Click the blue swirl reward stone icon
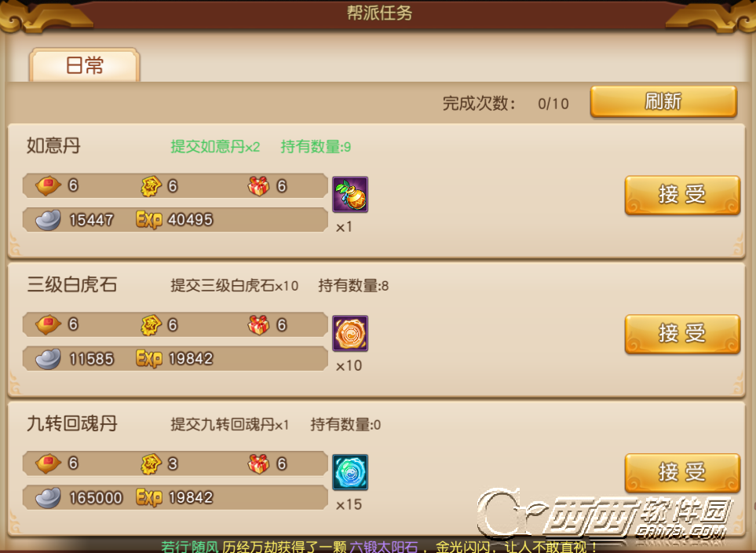Screen dimensions: 756x553 tap(350, 472)
